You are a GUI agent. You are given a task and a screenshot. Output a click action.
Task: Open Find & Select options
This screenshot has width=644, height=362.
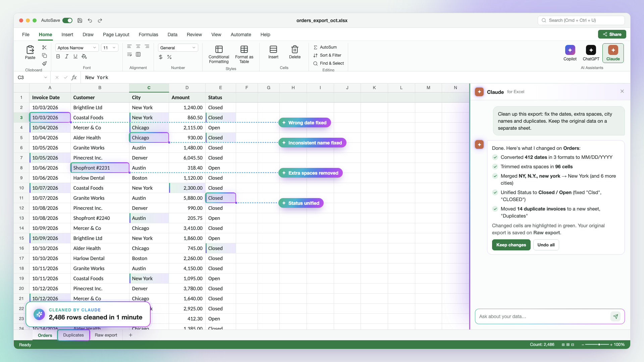click(329, 63)
